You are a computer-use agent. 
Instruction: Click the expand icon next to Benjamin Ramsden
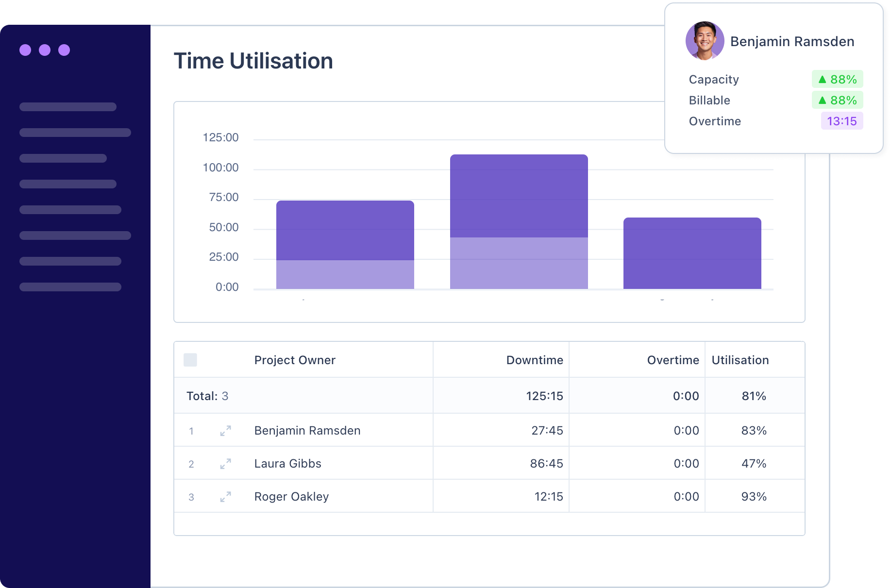224,430
